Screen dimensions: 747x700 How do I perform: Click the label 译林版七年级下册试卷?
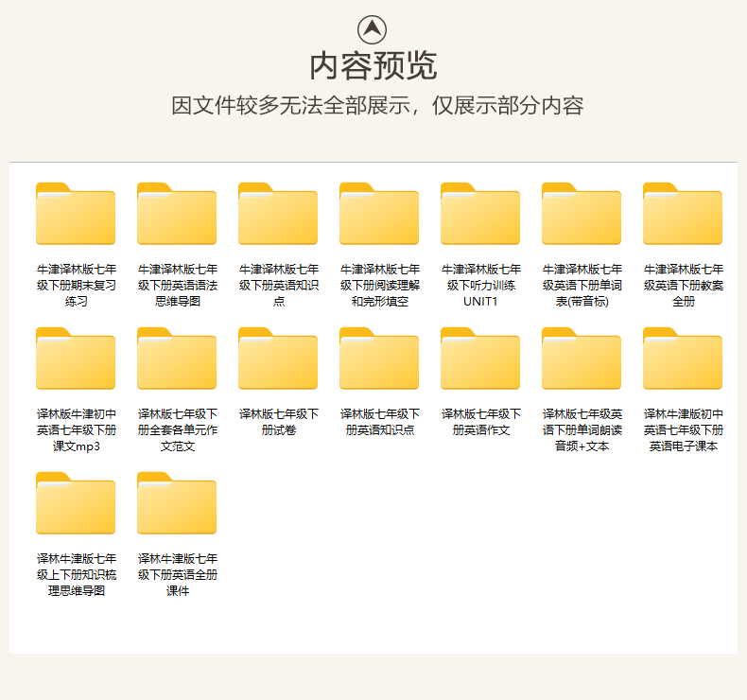pos(279,422)
